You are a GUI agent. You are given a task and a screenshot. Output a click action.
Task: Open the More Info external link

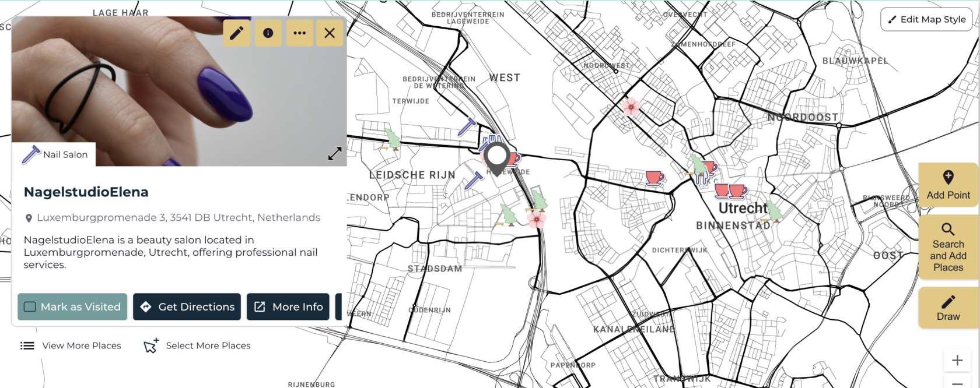click(288, 307)
